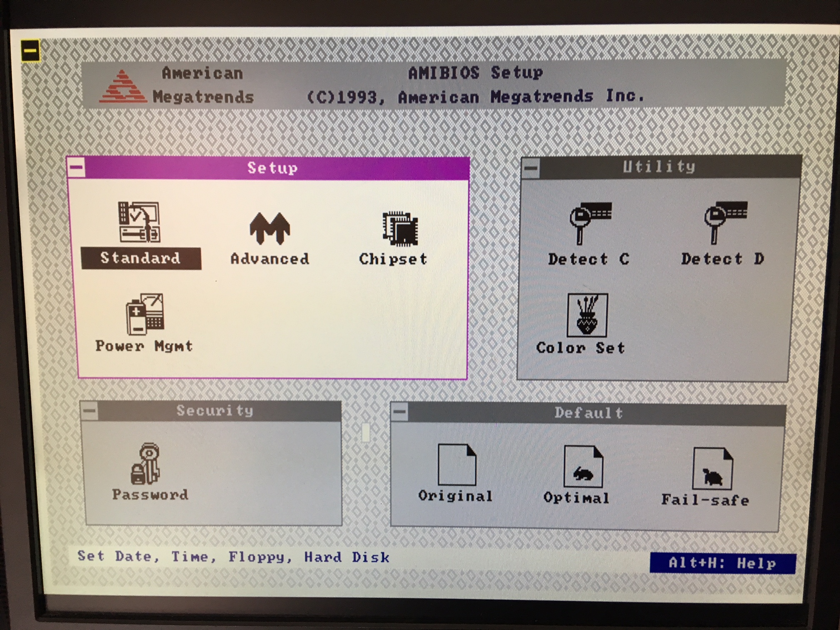Open the Color Set paintbrush icon
Viewport: 840px width, 630px height.
click(x=587, y=315)
